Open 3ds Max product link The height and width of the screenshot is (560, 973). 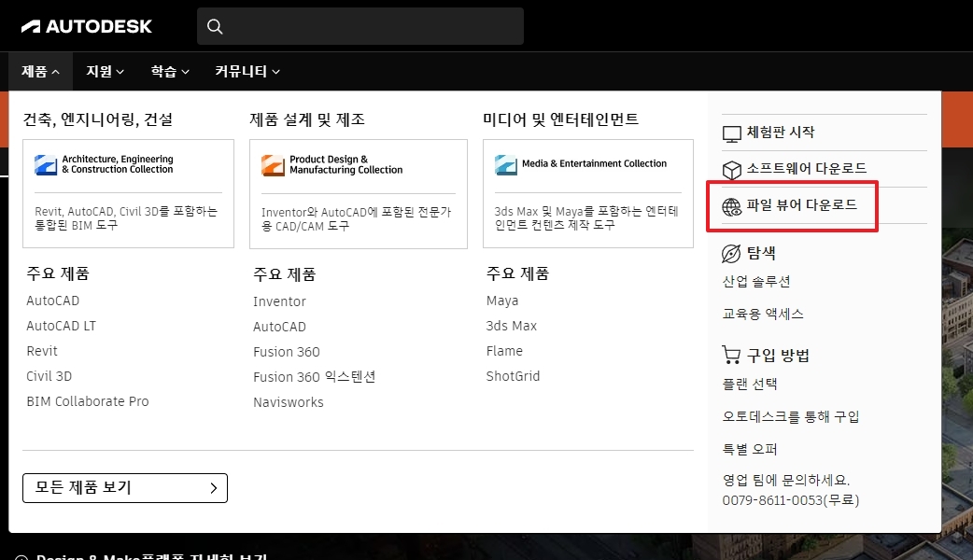[512, 326]
